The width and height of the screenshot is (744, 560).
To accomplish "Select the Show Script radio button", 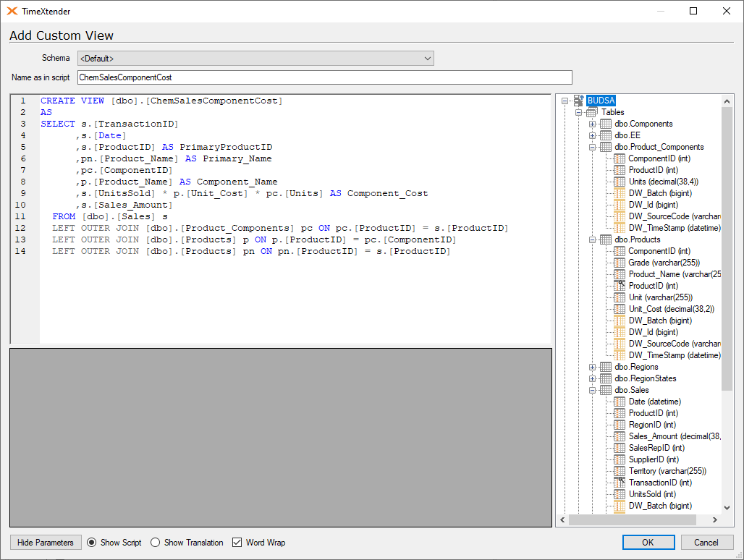I will pyautogui.click(x=92, y=543).
